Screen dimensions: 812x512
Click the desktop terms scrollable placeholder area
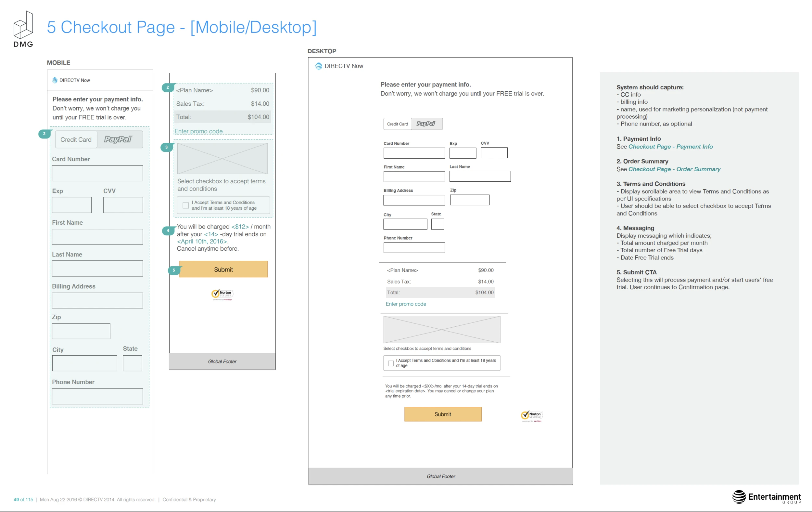(x=442, y=330)
